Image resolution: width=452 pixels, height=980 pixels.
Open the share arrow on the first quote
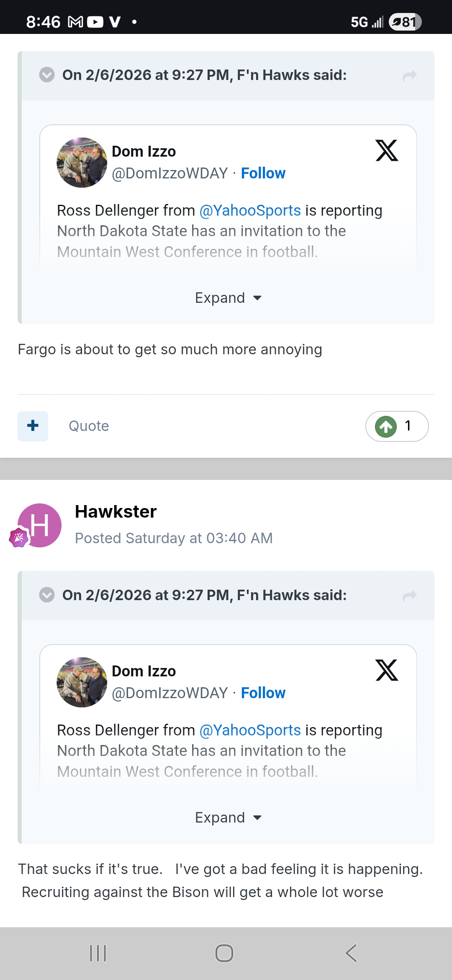(410, 75)
